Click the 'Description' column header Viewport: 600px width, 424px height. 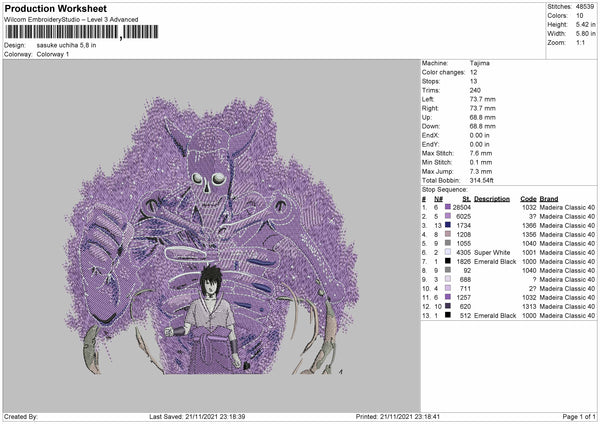tap(492, 199)
